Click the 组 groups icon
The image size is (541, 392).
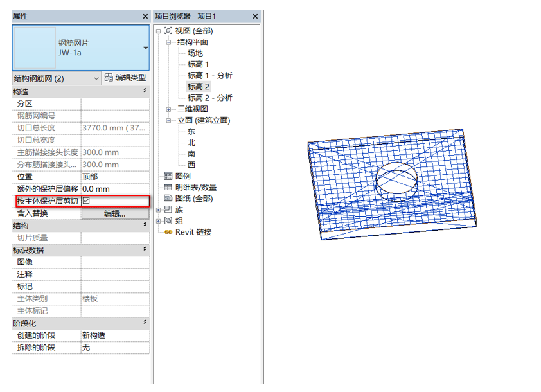[168, 220]
